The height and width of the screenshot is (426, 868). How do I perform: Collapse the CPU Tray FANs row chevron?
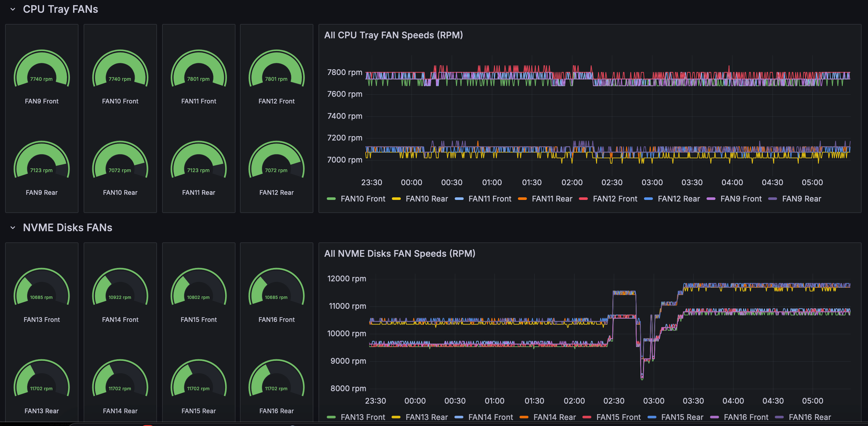click(13, 9)
